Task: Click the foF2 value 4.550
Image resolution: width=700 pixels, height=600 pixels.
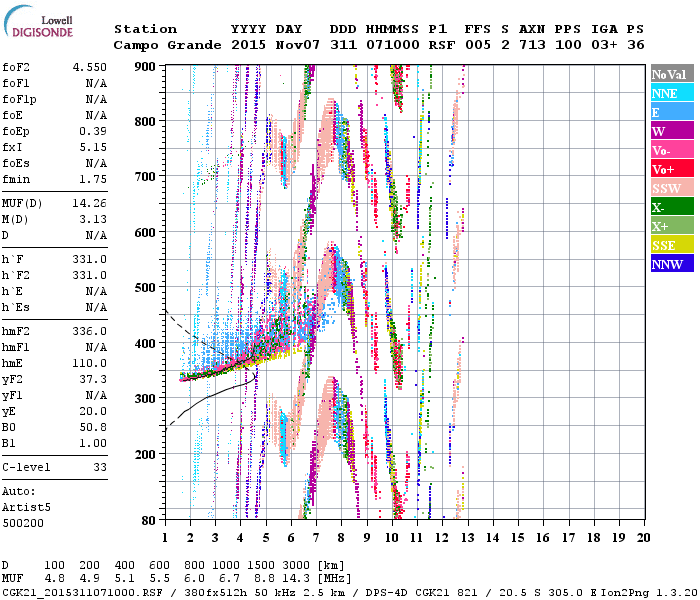Action: point(90,67)
